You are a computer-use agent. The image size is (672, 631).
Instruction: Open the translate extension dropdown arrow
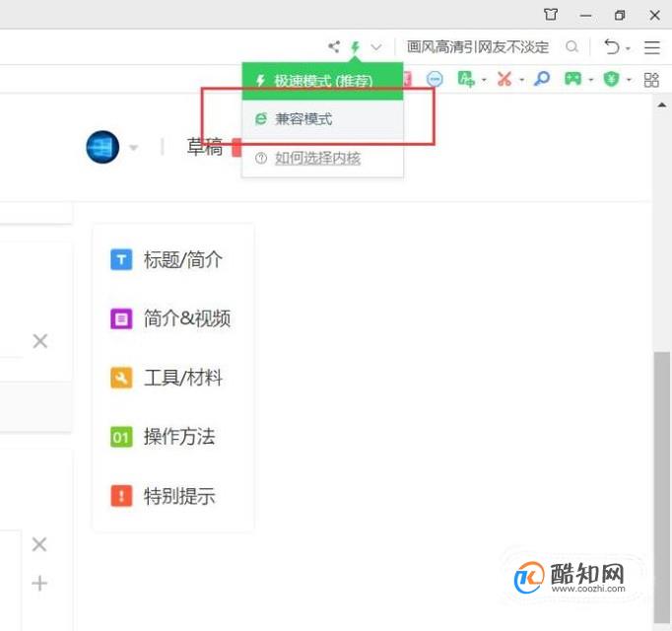click(x=484, y=80)
